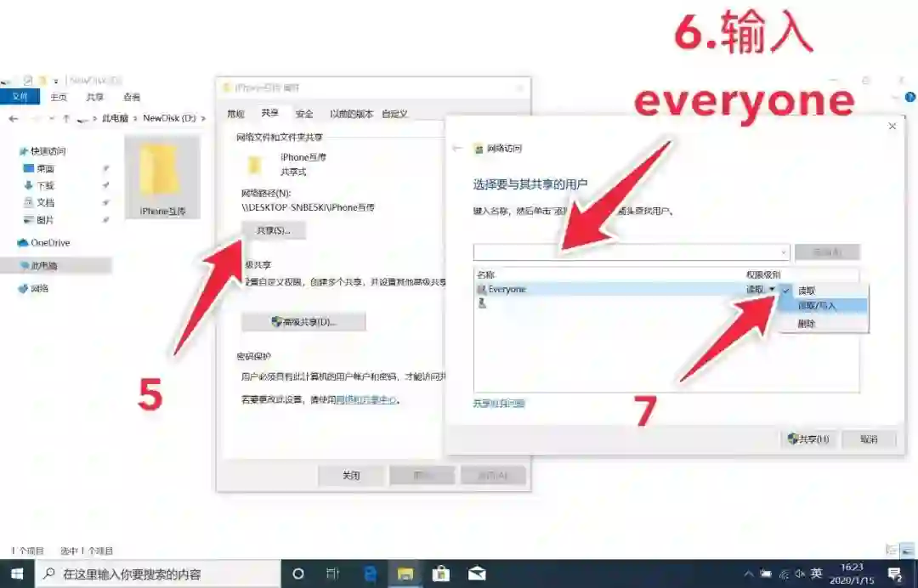Screen dimensions: 918x588
Task: Switch the 英 input language indicator
Action: [817, 574]
